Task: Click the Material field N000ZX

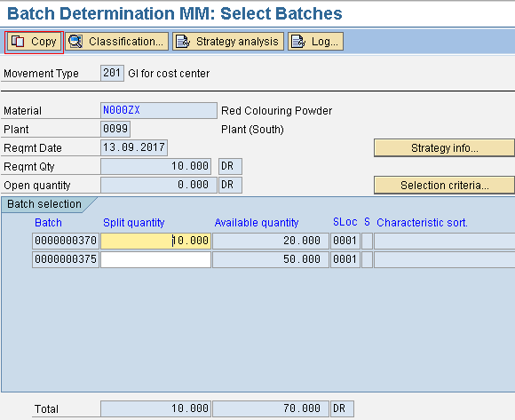Action: click(x=159, y=110)
